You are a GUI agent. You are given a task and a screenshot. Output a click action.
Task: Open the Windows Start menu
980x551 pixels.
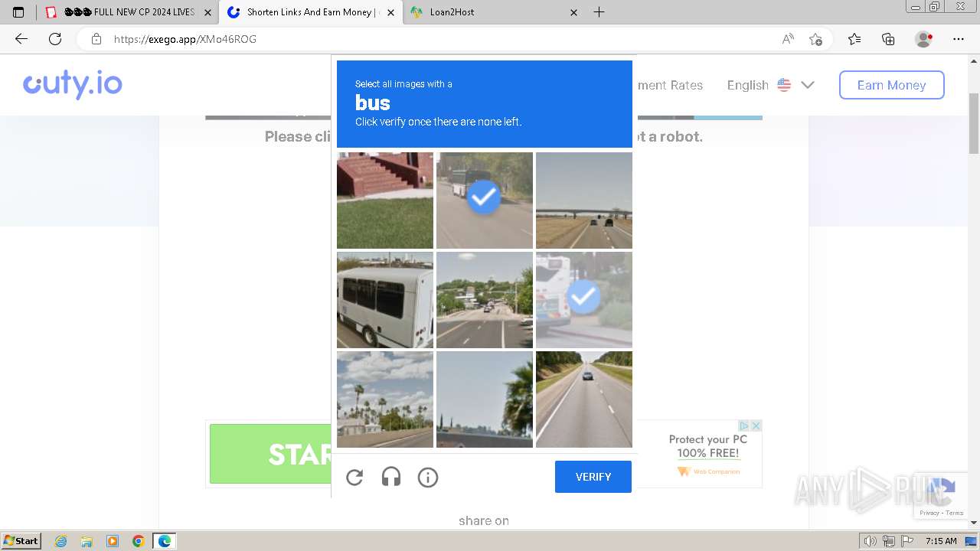click(x=21, y=540)
